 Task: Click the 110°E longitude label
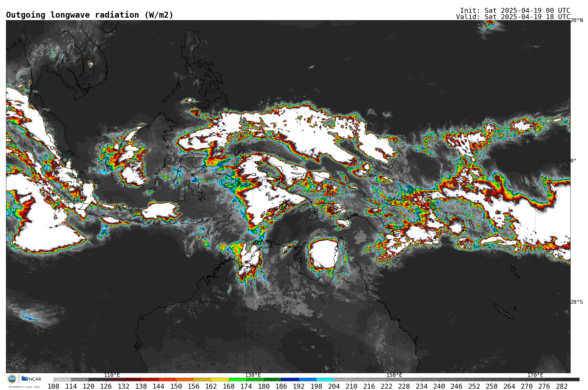(x=112, y=375)
